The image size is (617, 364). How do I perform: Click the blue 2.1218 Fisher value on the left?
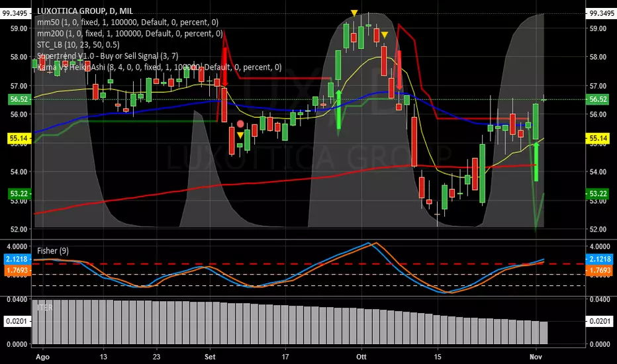pyautogui.click(x=17, y=259)
